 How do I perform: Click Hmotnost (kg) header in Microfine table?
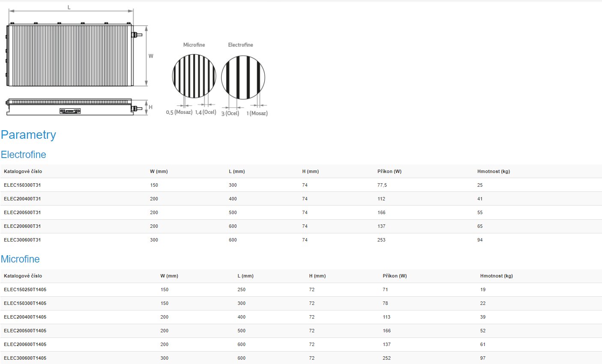pyautogui.click(x=496, y=276)
